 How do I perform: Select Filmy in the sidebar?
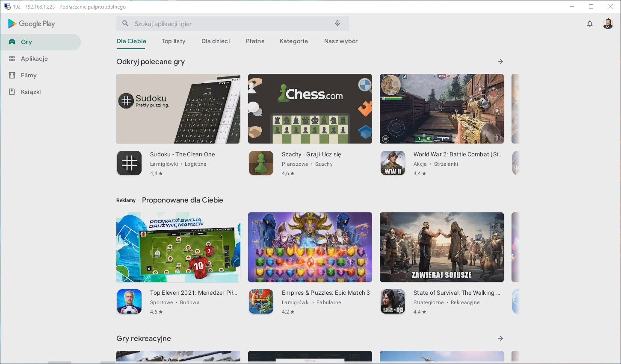pyautogui.click(x=40, y=75)
